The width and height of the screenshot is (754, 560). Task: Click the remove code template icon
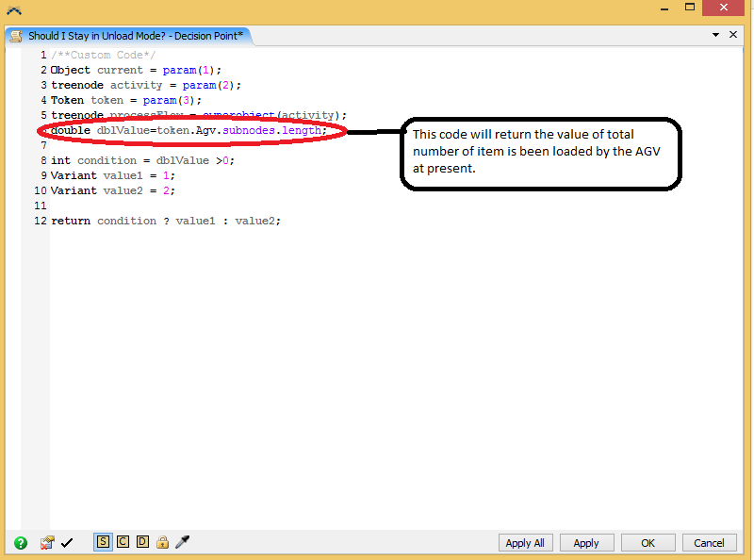pyautogui.click(x=47, y=542)
